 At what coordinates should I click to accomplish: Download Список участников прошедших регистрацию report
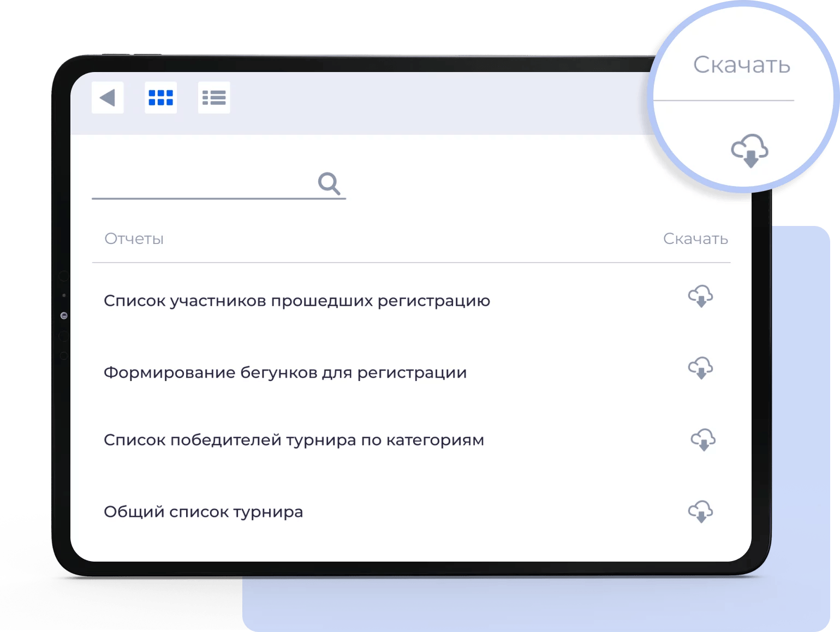tap(701, 296)
